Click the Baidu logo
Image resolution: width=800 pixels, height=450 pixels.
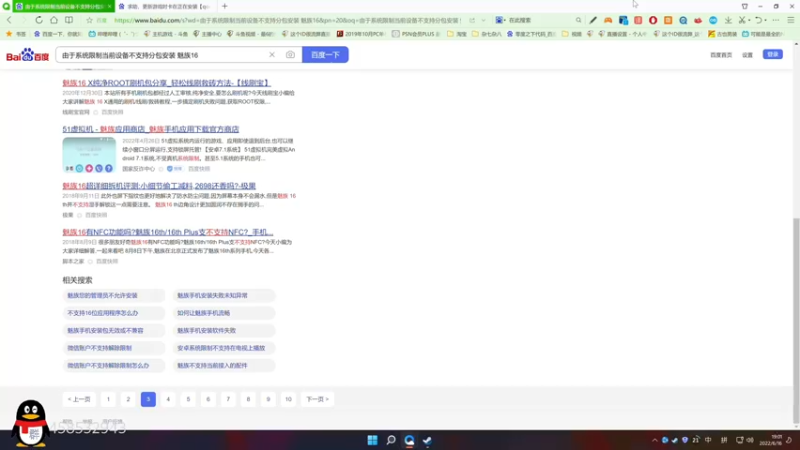[x=28, y=55]
